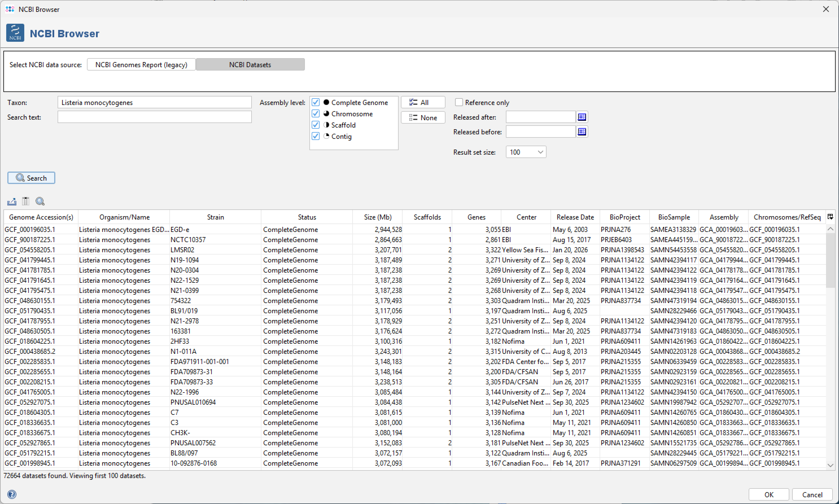Click the magnifier find-in-table icon
Screen dimensions: 839x504
click(x=40, y=201)
